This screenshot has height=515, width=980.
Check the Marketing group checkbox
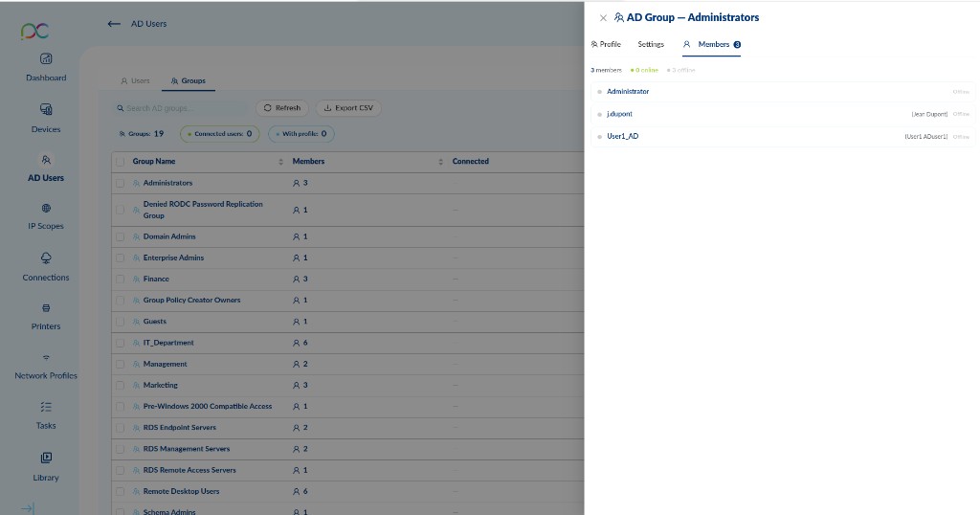[120, 386]
